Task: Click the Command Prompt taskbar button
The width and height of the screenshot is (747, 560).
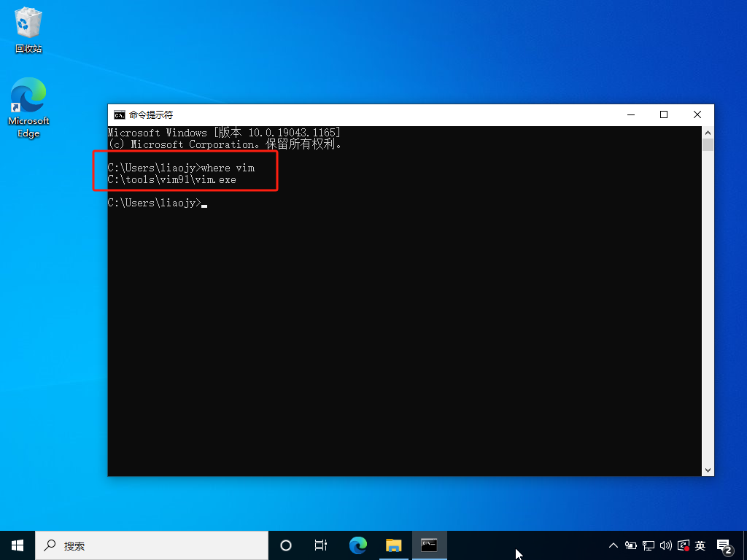Action: pos(429,545)
